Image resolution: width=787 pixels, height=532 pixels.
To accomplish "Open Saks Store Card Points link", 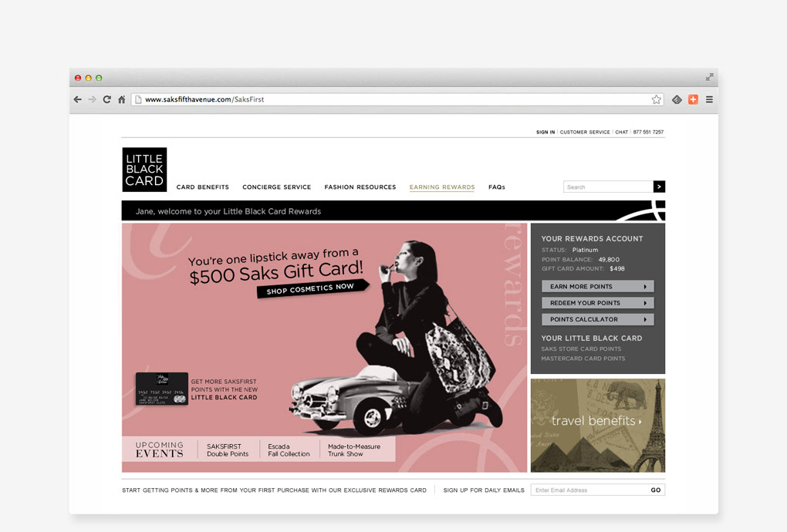I will [581, 348].
